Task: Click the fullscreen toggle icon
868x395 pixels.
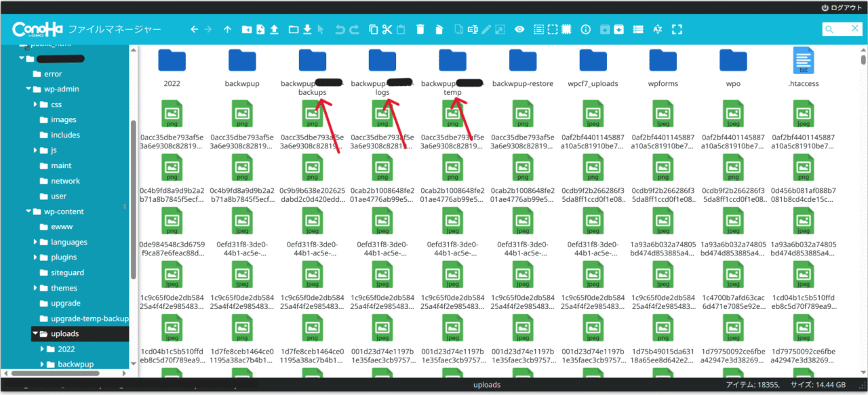Action: point(677,29)
